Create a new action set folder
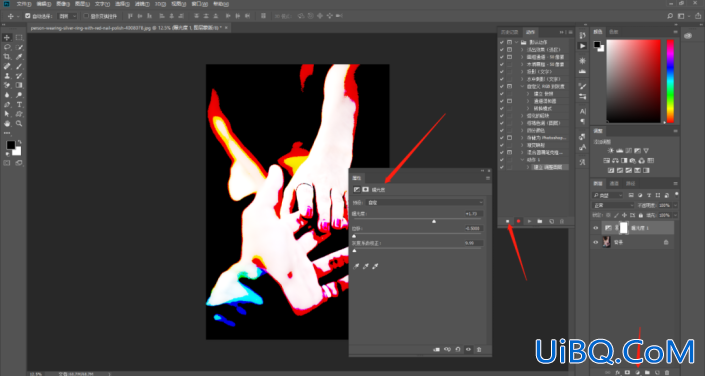705x376 pixels. point(540,221)
